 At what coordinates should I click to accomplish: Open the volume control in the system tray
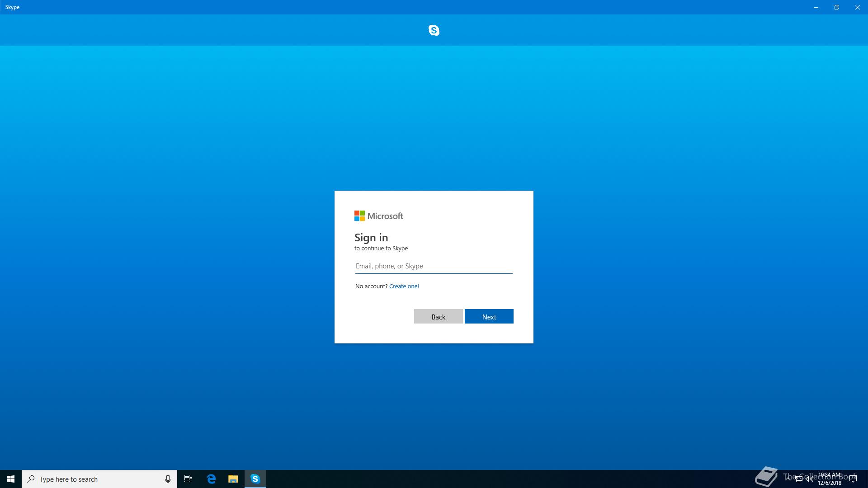pos(809,479)
